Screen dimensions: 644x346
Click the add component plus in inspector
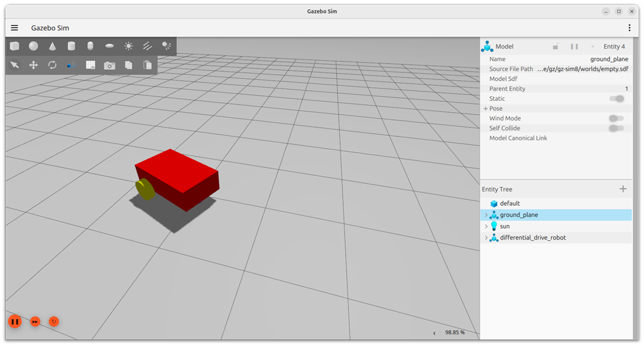(x=592, y=46)
